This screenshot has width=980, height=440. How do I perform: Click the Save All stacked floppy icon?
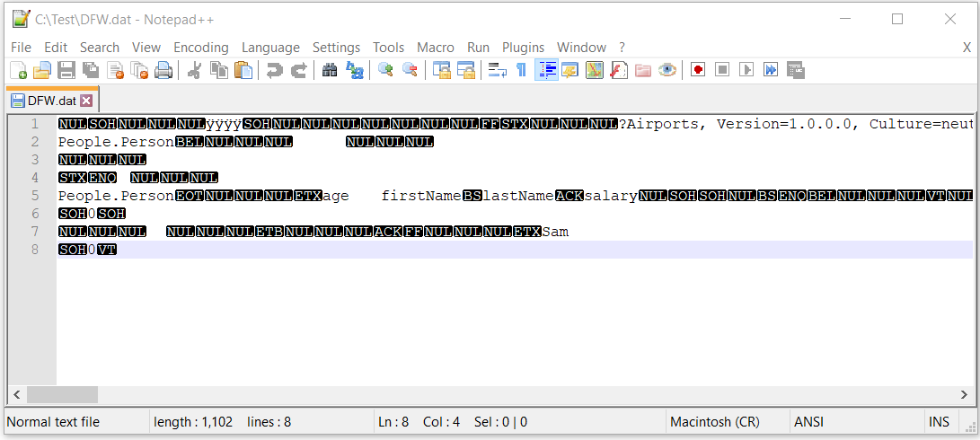(91, 70)
